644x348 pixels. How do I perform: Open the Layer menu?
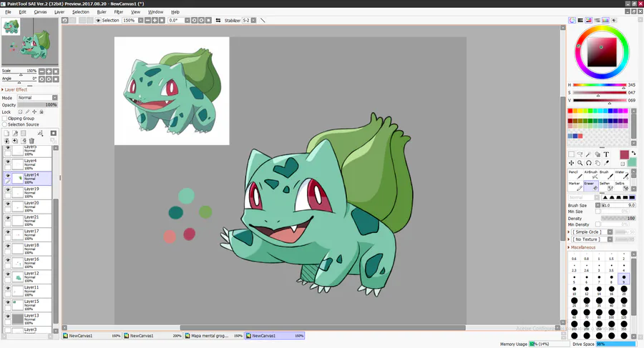[x=59, y=12]
